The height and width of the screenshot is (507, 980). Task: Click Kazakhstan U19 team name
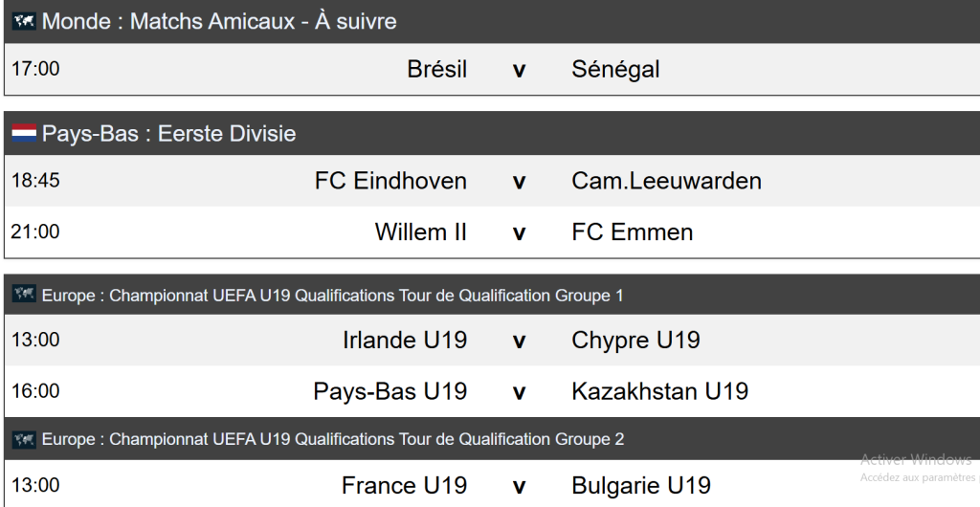(x=659, y=391)
